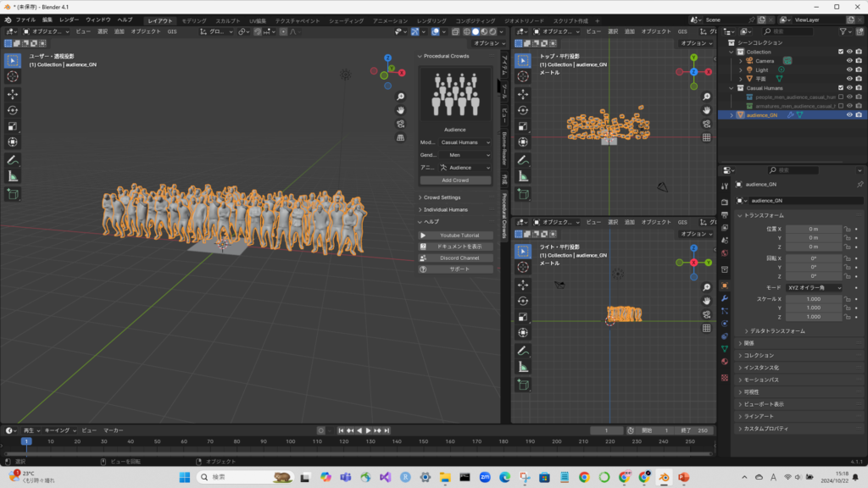
Task: Toggle camera view icon in main viewport
Action: coord(400,124)
